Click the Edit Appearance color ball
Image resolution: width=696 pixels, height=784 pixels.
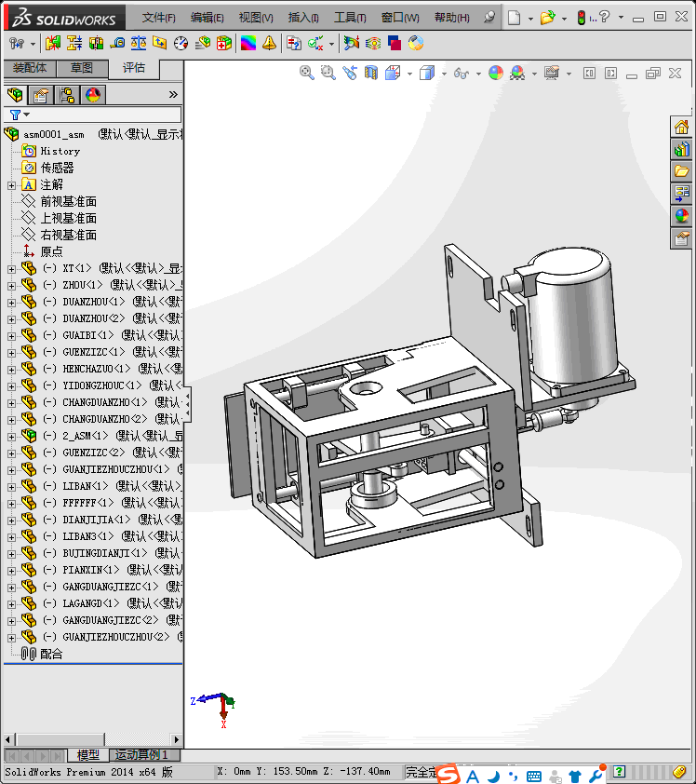point(496,73)
